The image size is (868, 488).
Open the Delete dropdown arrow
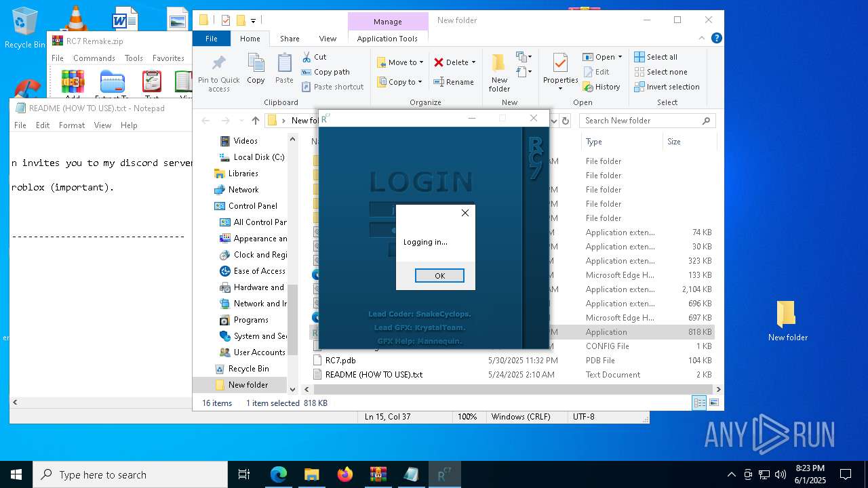point(473,62)
